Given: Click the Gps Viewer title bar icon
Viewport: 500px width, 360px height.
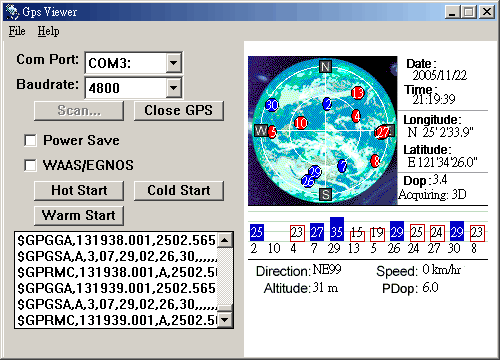Looking at the screenshot, I should [13, 12].
